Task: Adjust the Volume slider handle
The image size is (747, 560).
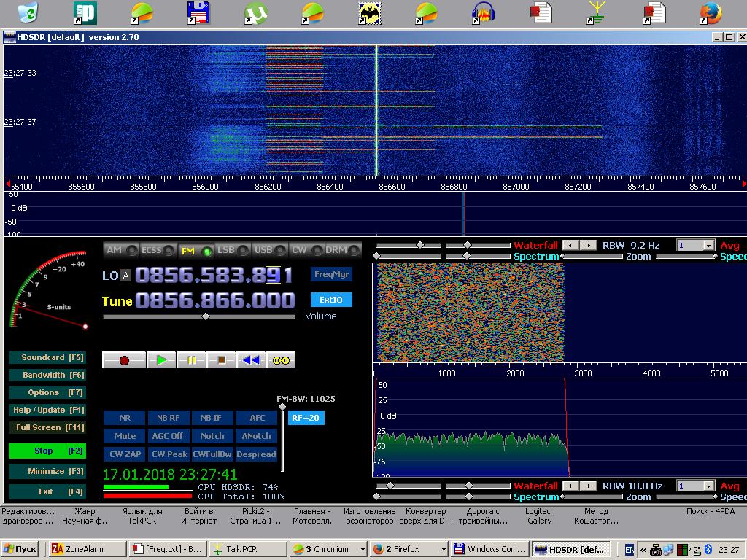Action: (206, 316)
